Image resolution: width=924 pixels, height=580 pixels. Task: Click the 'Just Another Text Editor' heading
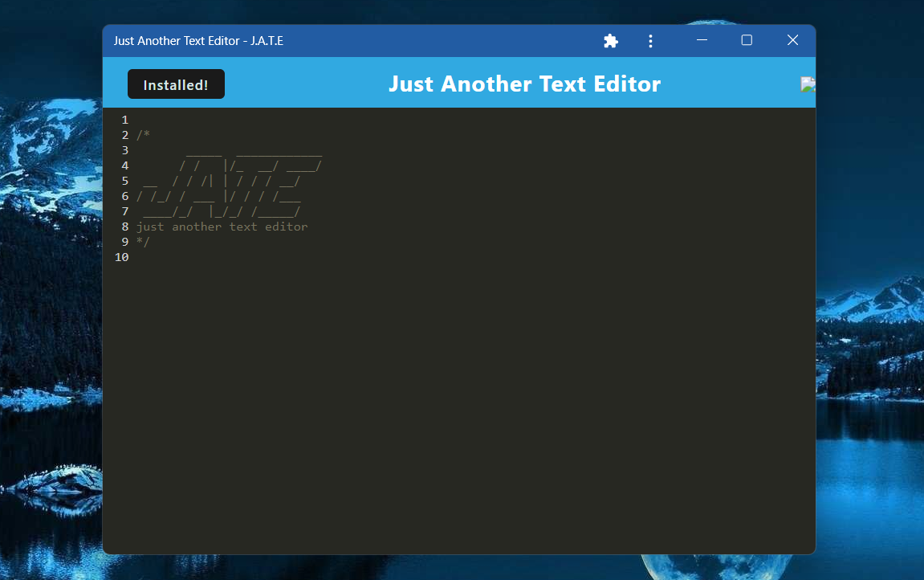524,84
